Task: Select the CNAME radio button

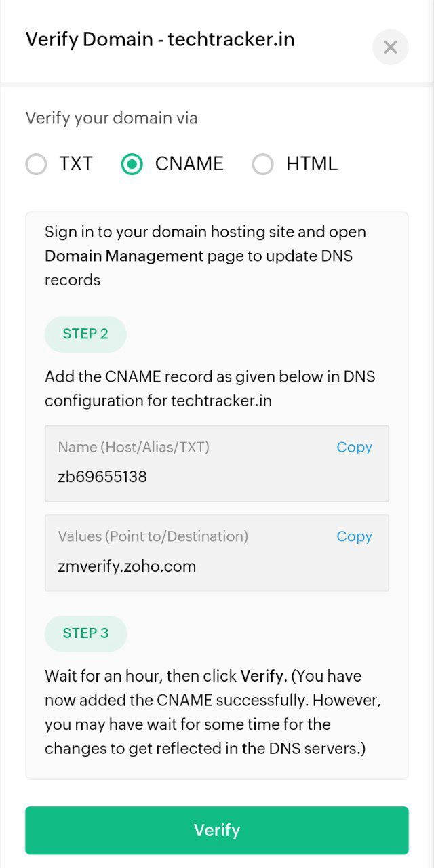Action: click(x=132, y=164)
